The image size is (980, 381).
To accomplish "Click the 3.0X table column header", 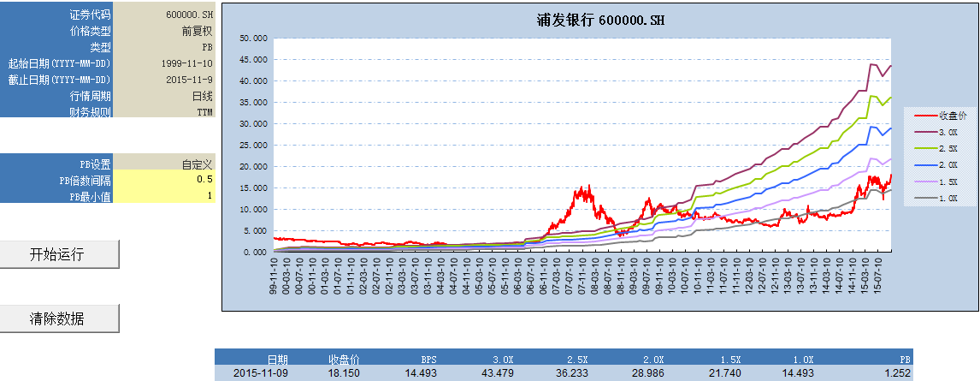I will pyautogui.click(x=503, y=360).
